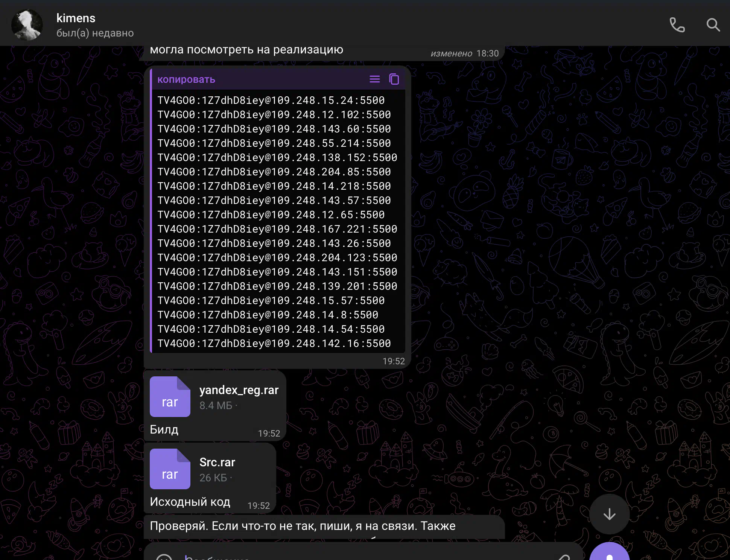
Task: Click the Src.rar file name
Action: tap(217, 462)
